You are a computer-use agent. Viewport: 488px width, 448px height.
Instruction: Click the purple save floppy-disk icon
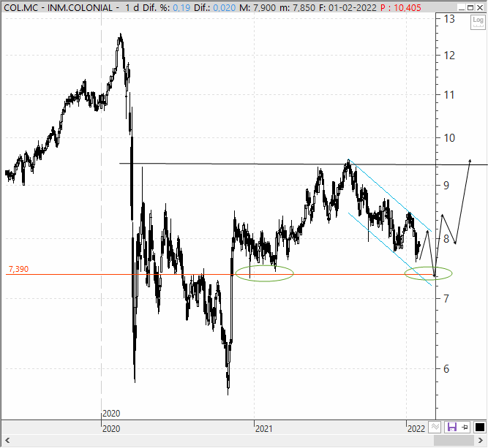coord(452,427)
